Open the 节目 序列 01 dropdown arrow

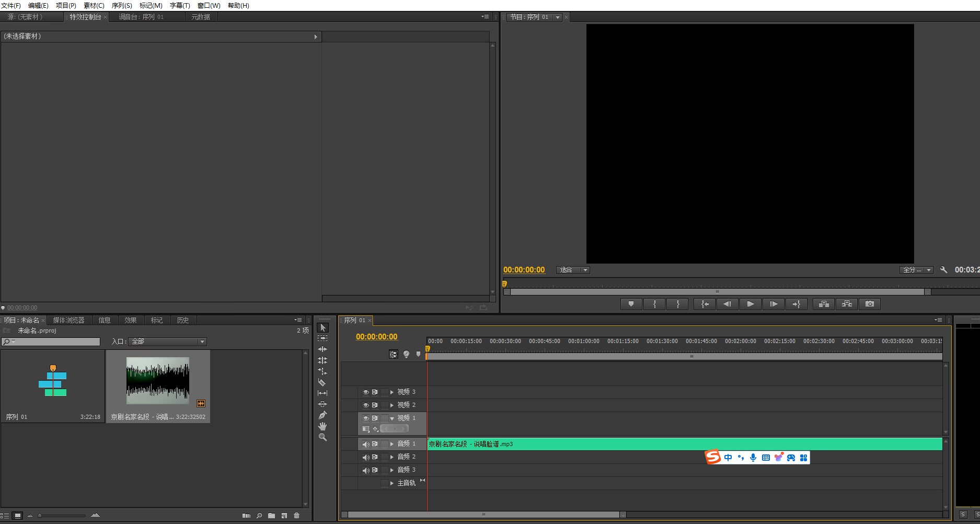coord(558,17)
